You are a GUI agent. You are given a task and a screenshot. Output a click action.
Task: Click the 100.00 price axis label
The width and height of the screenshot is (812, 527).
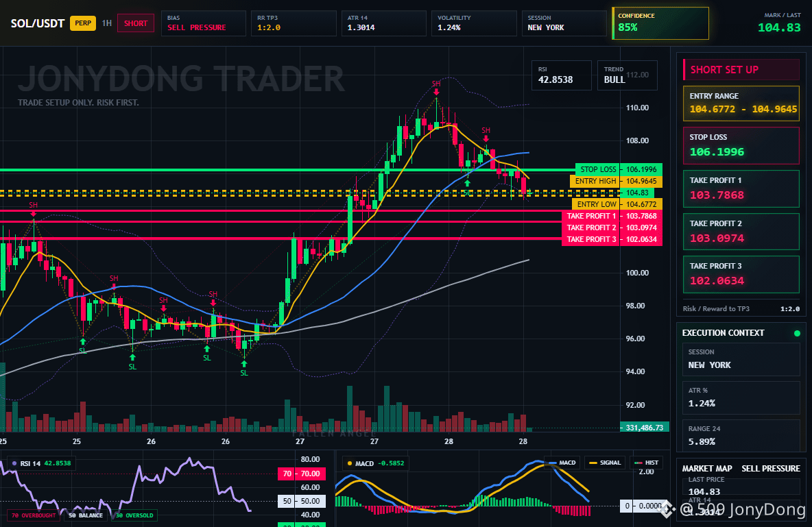[x=637, y=273]
